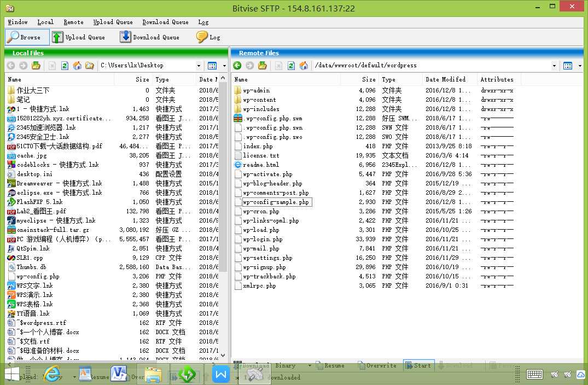The width and height of the screenshot is (588, 385).
Task: Open the Upload Queue menu
Action: pyautogui.click(x=113, y=22)
